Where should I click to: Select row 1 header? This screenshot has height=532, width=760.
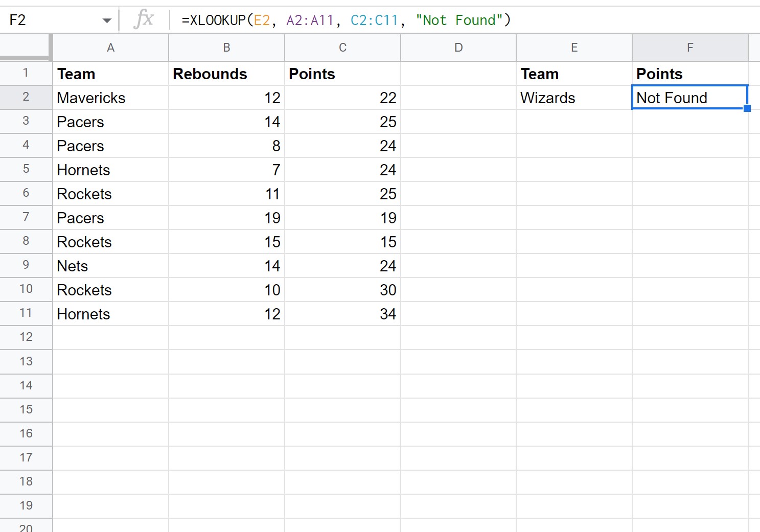click(26, 73)
